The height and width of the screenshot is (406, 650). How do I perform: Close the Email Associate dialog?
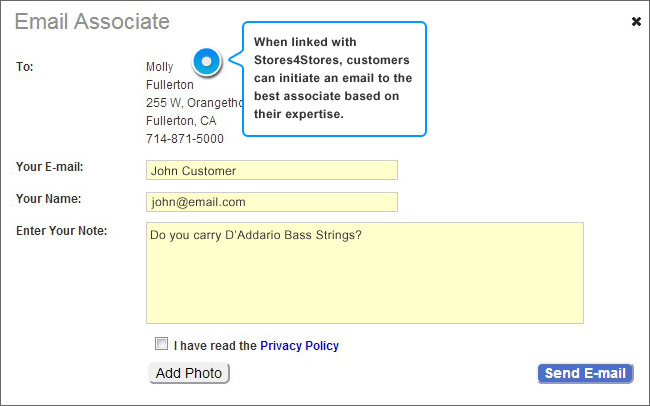click(636, 22)
